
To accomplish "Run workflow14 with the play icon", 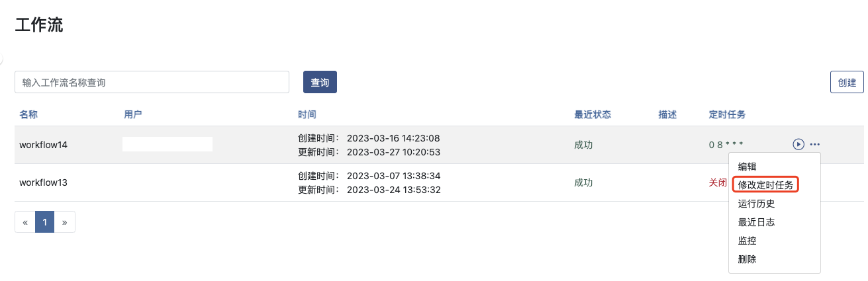I will 798,144.
